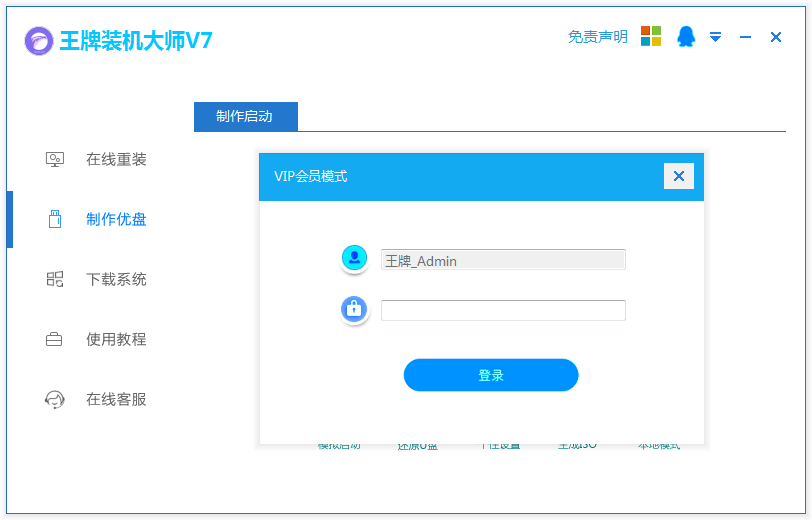812x520 pixels.
Task: Click the 制作优盘 USB drive icon
Action: [x=55, y=219]
